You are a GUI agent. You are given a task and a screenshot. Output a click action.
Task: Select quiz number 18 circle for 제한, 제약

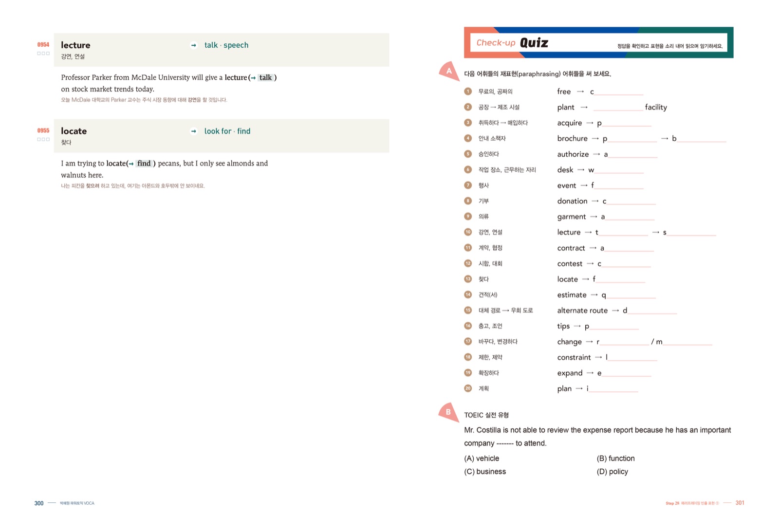468,357
